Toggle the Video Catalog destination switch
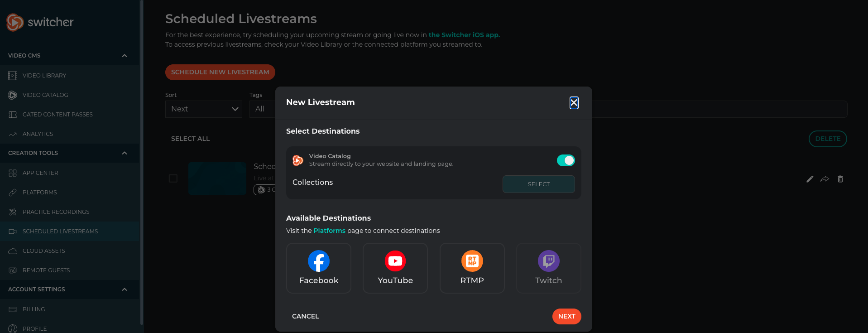Screen dimensions: 868x333 point(566,160)
